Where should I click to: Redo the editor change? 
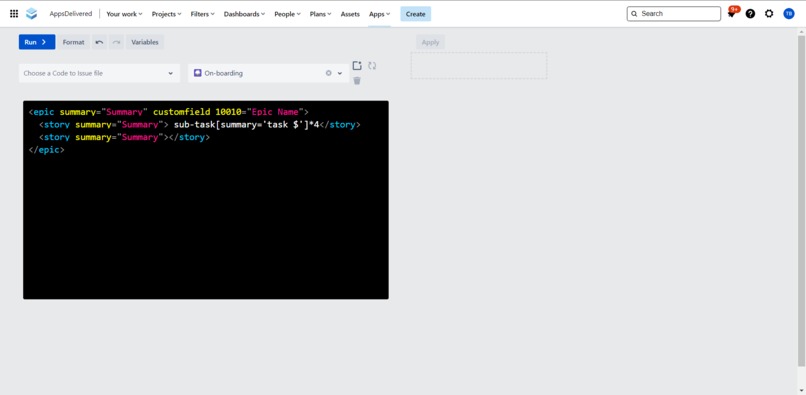116,42
